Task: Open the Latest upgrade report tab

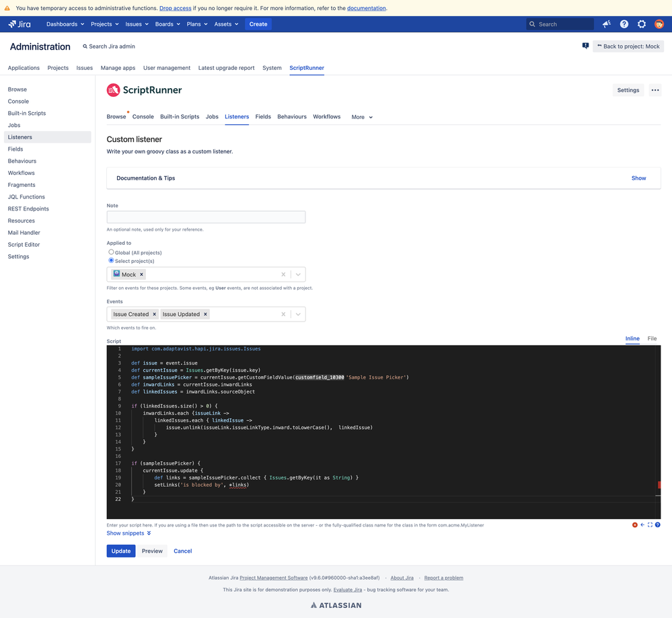Action: (226, 68)
